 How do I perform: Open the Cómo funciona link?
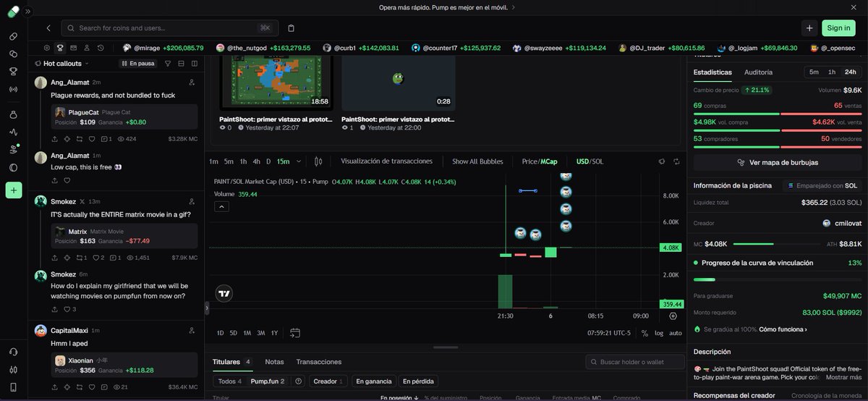(x=783, y=329)
